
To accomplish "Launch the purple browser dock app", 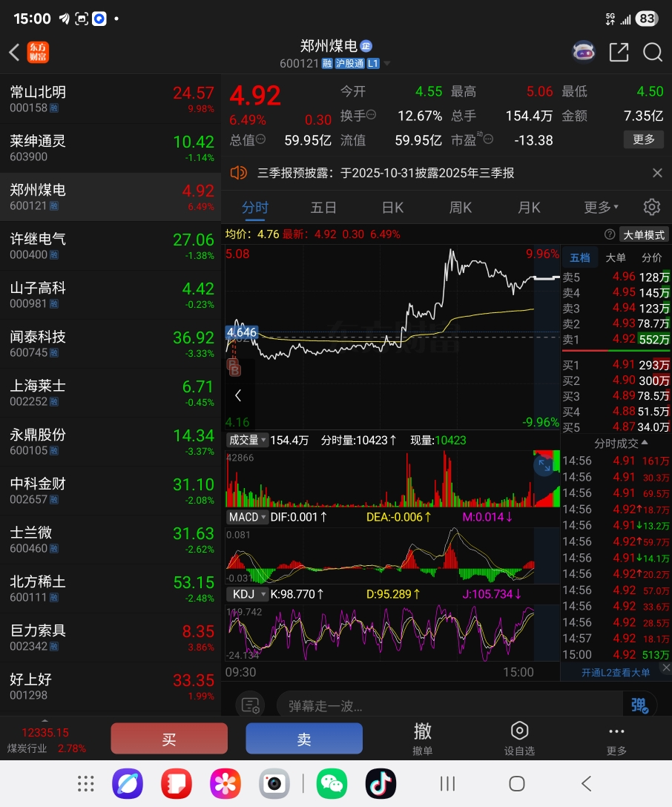I will pyautogui.click(x=128, y=784).
